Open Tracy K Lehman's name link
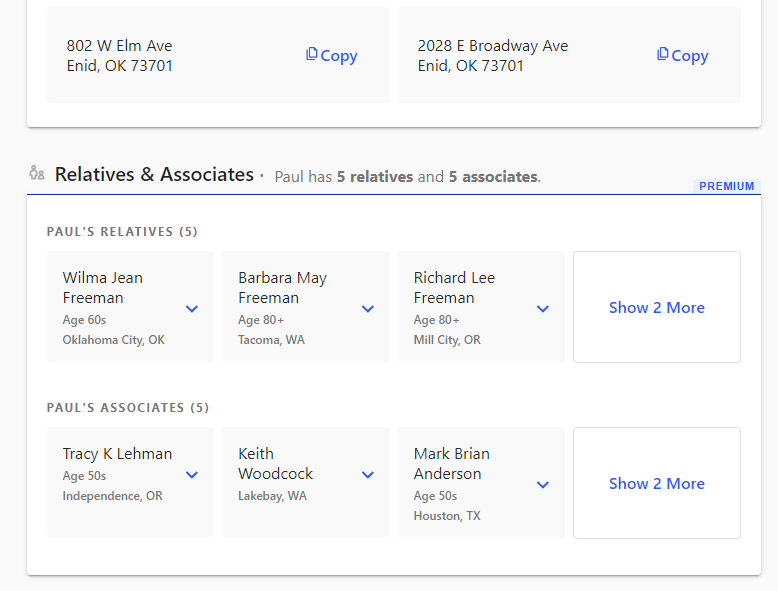 pos(117,454)
